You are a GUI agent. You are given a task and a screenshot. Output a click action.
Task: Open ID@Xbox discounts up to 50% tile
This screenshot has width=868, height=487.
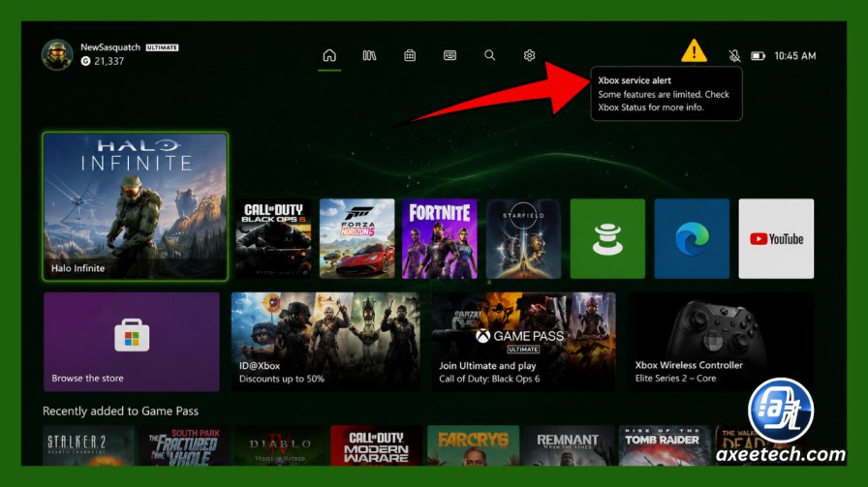pos(325,342)
